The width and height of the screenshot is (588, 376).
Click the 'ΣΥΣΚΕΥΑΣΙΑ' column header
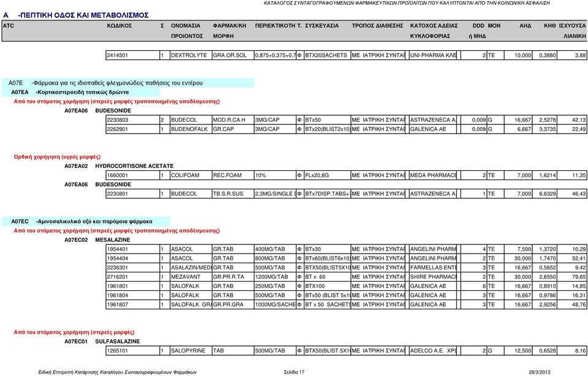[322, 26]
